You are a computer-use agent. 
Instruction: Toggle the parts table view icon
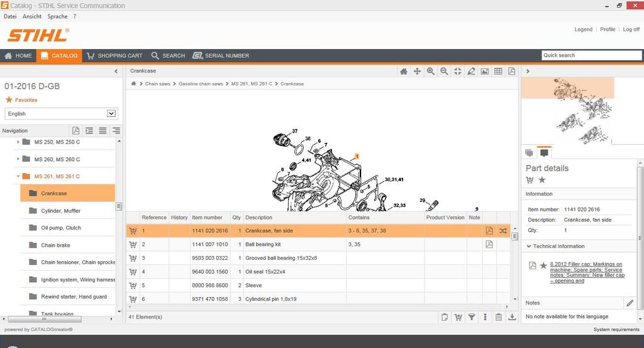tap(498, 72)
